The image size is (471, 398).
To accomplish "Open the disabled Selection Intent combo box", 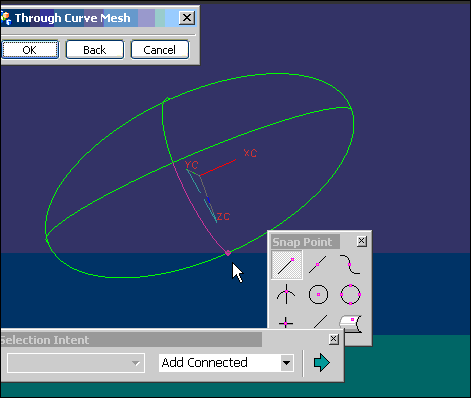I will (x=76, y=363).
